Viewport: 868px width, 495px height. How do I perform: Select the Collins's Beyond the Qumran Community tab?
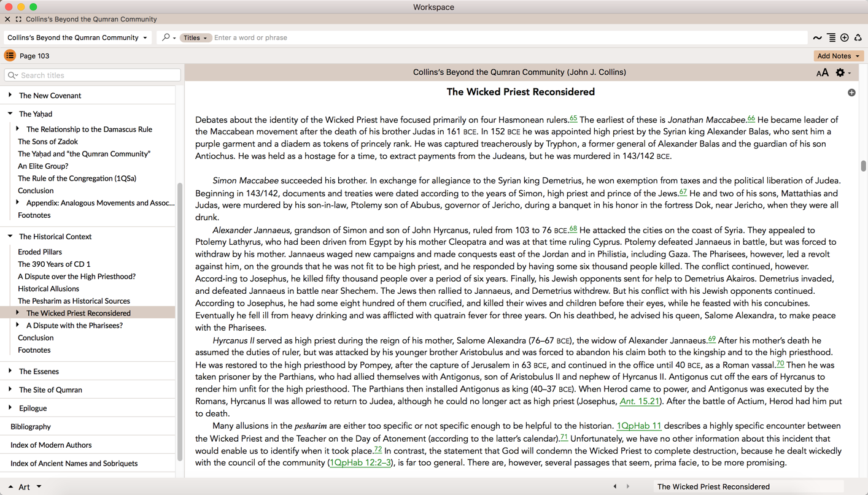(x=91, y=20)
